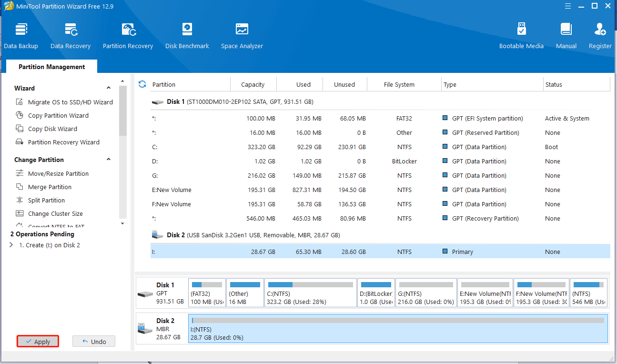The height and width of the screenshot is (364, 617).
Task: Collapse the Change Partition section
Action: [109, 160]
